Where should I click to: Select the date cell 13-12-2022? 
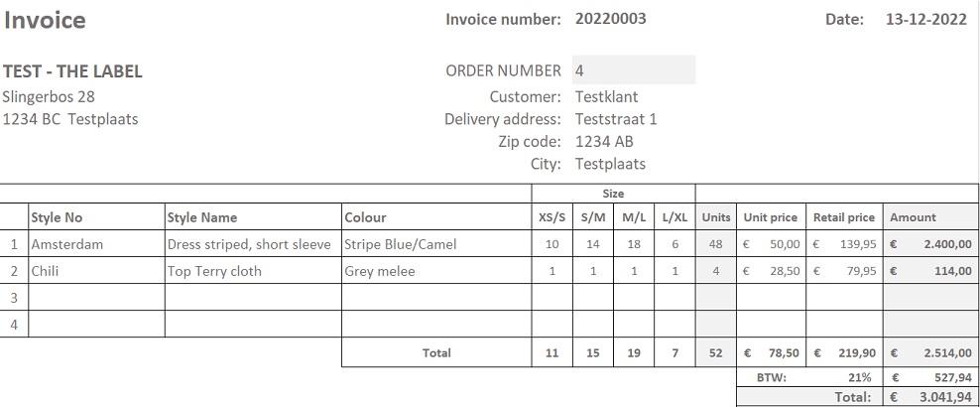926,20
